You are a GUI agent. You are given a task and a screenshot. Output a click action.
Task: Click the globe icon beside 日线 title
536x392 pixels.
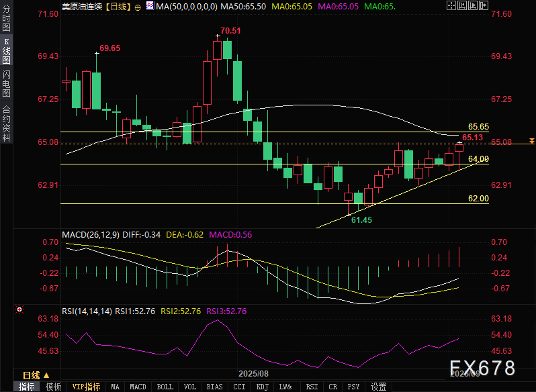click(x=138, y=7)
